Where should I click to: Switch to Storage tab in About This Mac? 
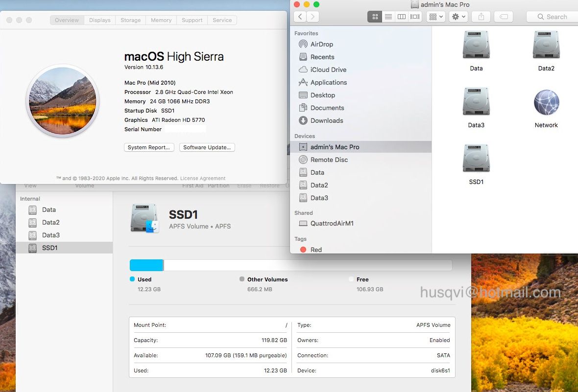click(130, 20)
